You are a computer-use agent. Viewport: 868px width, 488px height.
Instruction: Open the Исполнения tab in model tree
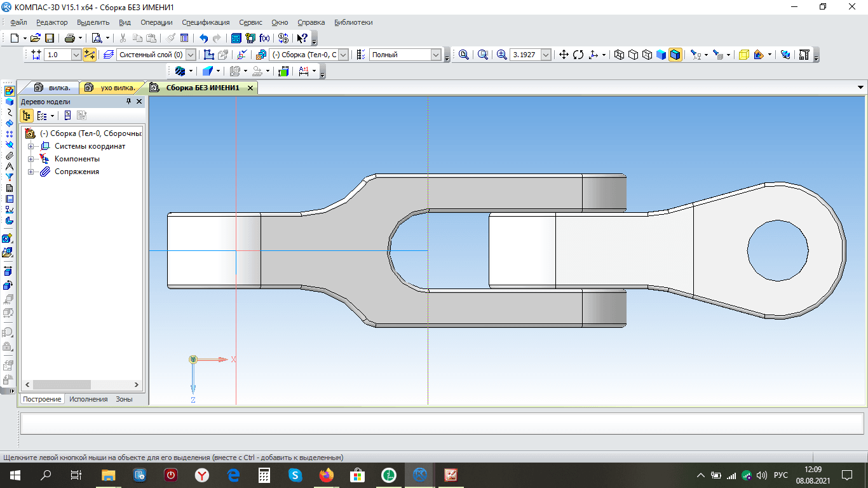click(88, 399)
